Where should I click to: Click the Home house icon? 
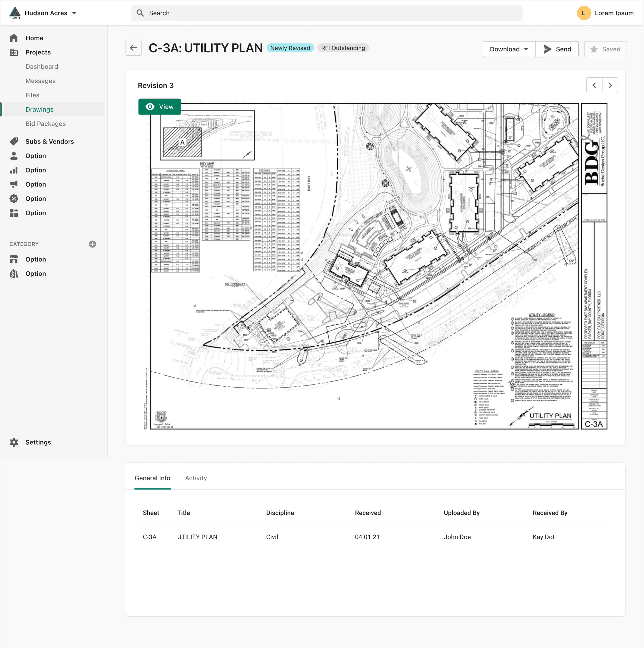[x=14, y=38]
